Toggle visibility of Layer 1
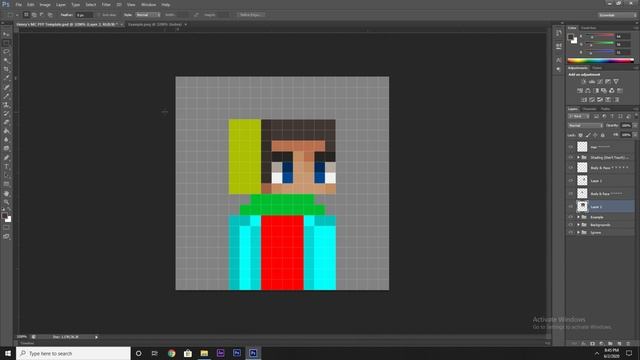Screen dimensions: 640x360 571,207
